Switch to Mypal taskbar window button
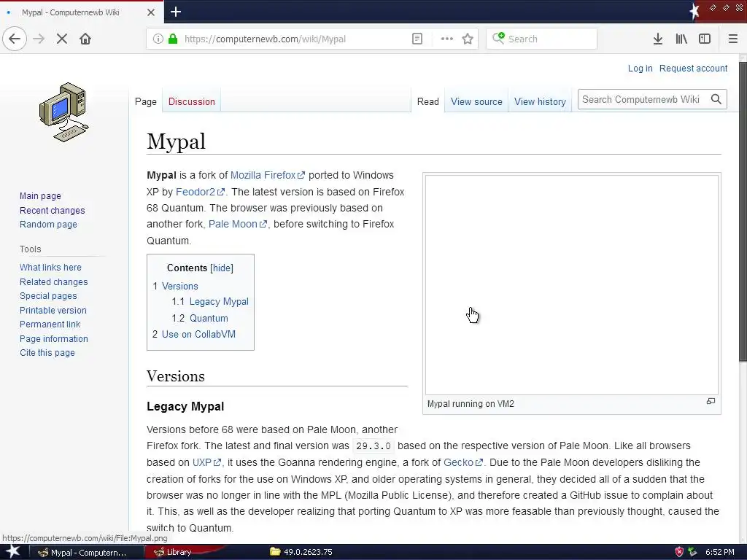This screenshot has width=747, height=560. (87, 553)
